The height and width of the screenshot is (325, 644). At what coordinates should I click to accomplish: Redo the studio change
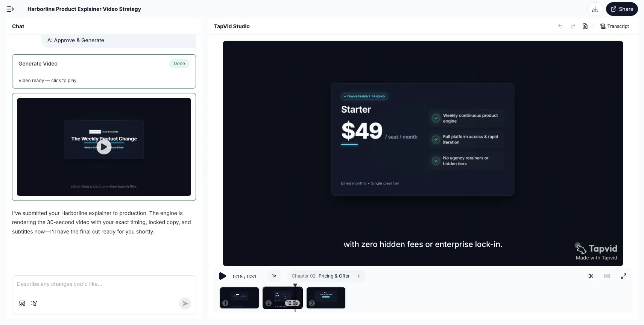tap(573, 26)
